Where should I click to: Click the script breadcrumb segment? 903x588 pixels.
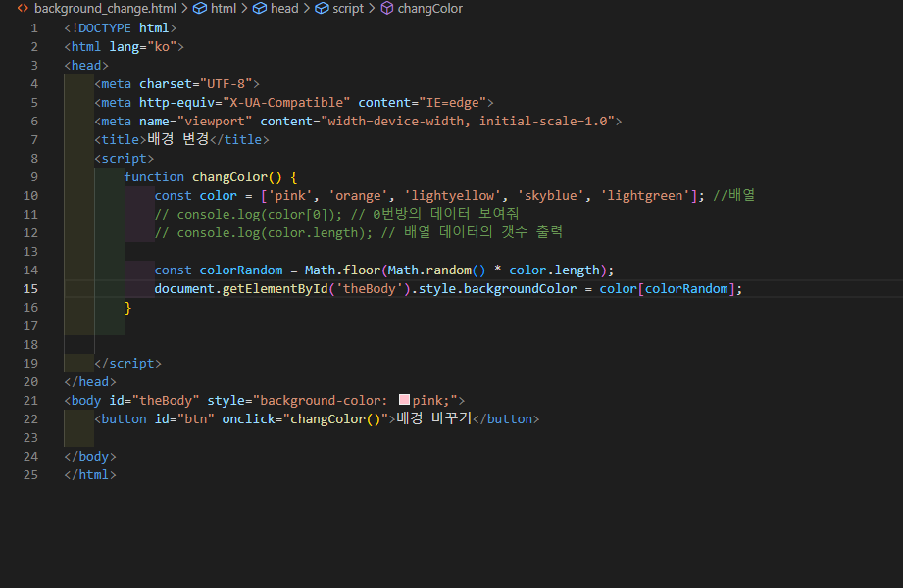pos(348,9)
